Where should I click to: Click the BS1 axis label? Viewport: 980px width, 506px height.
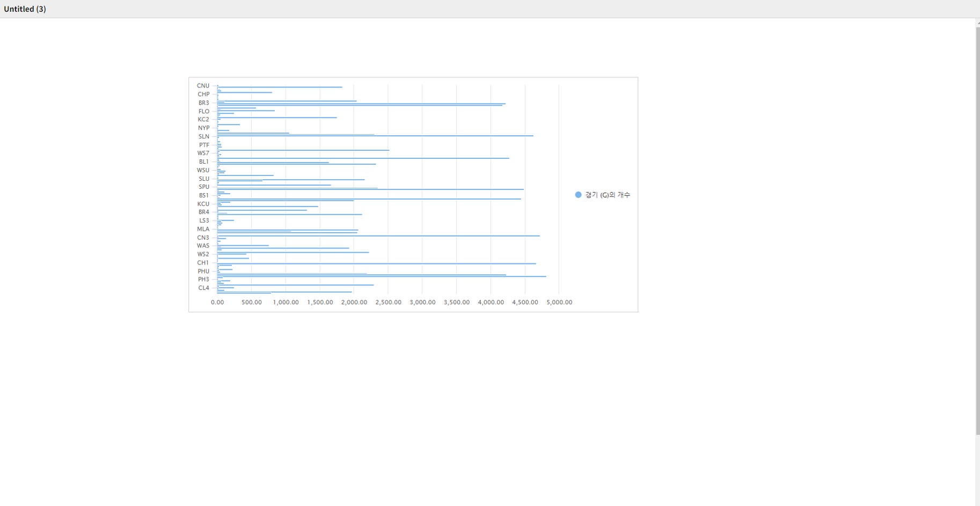[204, 196]
